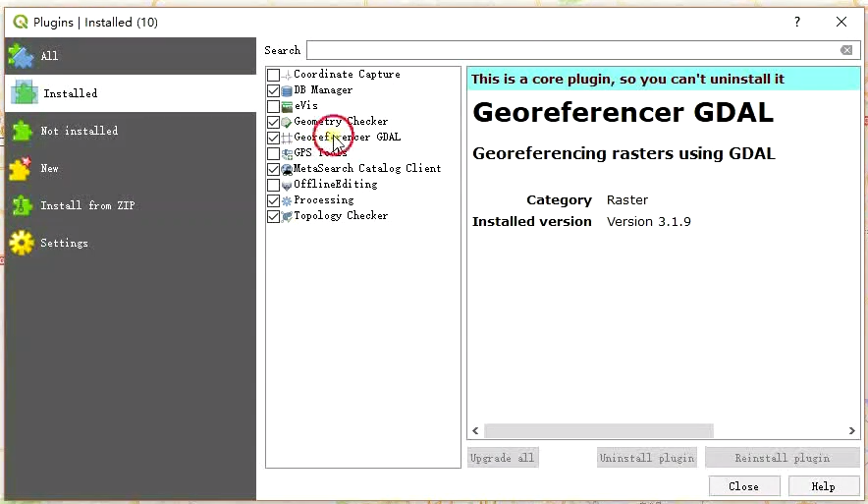This screenshot has width=868, height=504.
Task: Click the scrollbar right arrow
Action: click(852, 431)
